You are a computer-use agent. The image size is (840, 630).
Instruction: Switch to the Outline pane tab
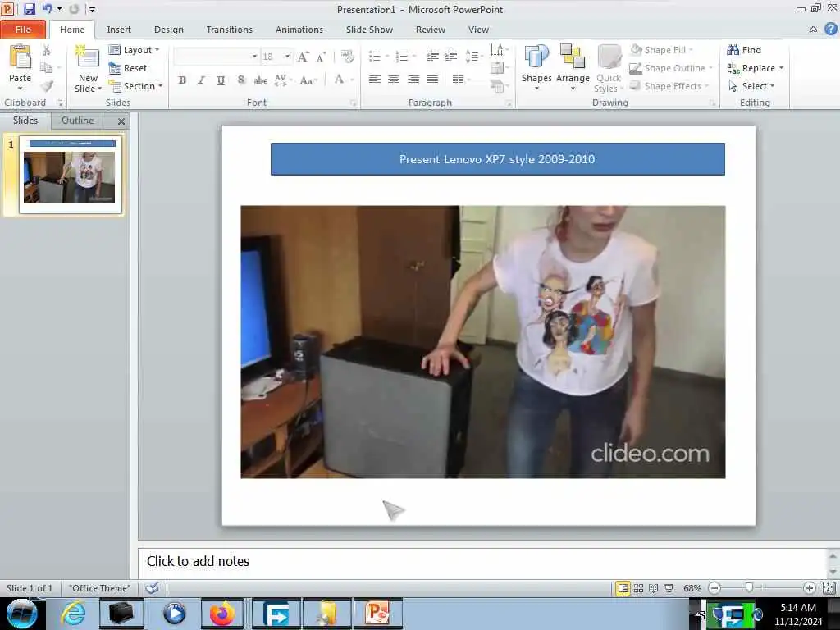(x=77, y=121)
